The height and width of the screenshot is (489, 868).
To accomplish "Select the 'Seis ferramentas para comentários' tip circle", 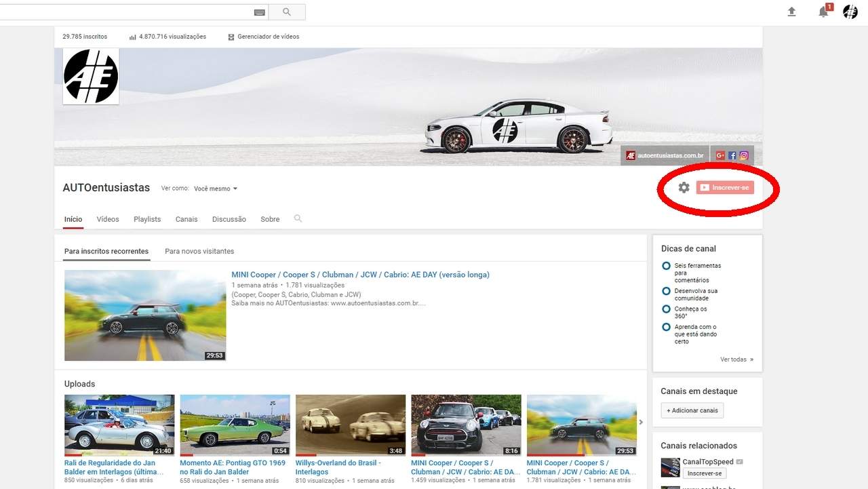I will pos(666,266).
